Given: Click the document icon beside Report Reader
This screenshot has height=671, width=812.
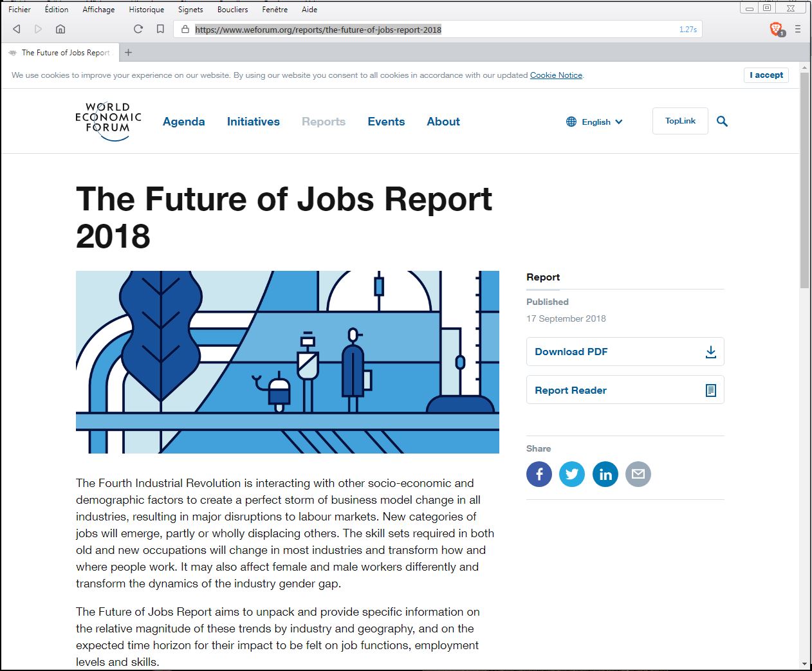Looking at the screenshot, I should [x=710, y=391].
